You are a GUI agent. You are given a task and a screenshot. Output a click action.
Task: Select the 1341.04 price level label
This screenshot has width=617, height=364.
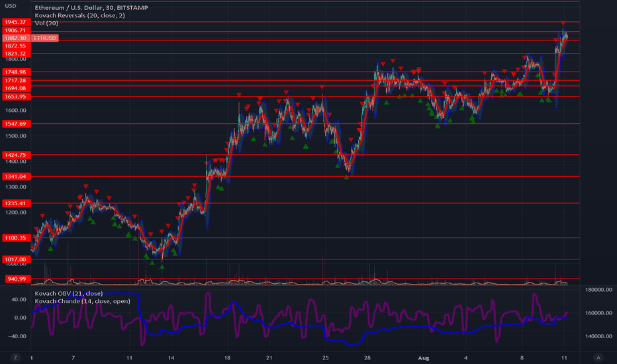pos(16,176)
